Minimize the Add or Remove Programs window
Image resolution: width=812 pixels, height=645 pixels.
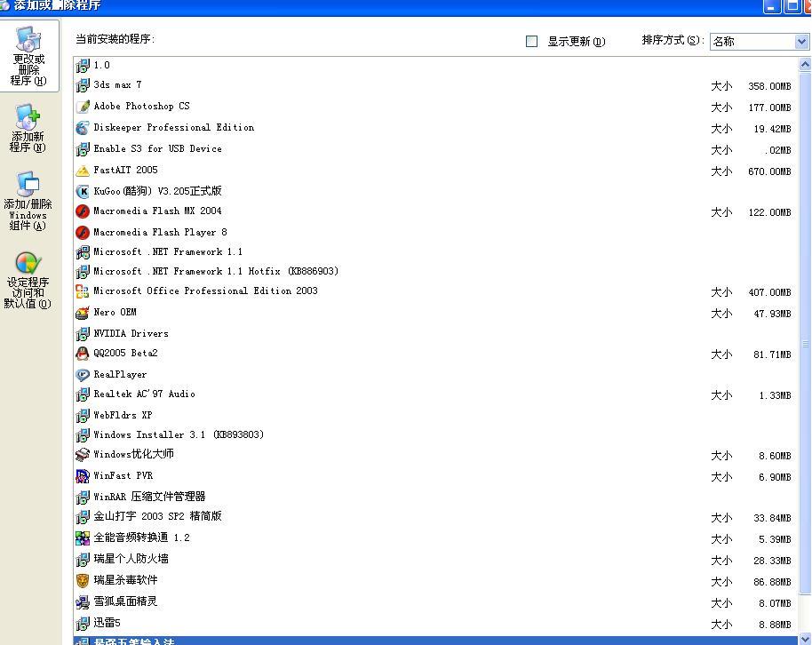coord(772,7)
